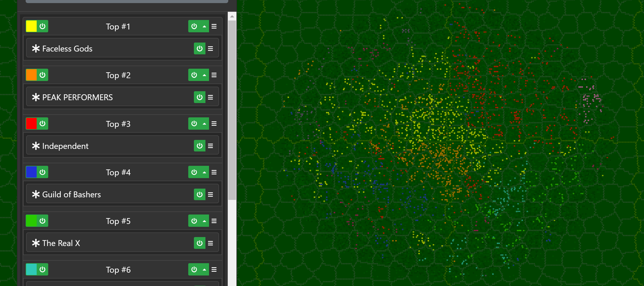Click the asterisk icon beside PEAK PERFORMERS
The width and height of the screenshot is (644, 286).
(x=36, y=97)
